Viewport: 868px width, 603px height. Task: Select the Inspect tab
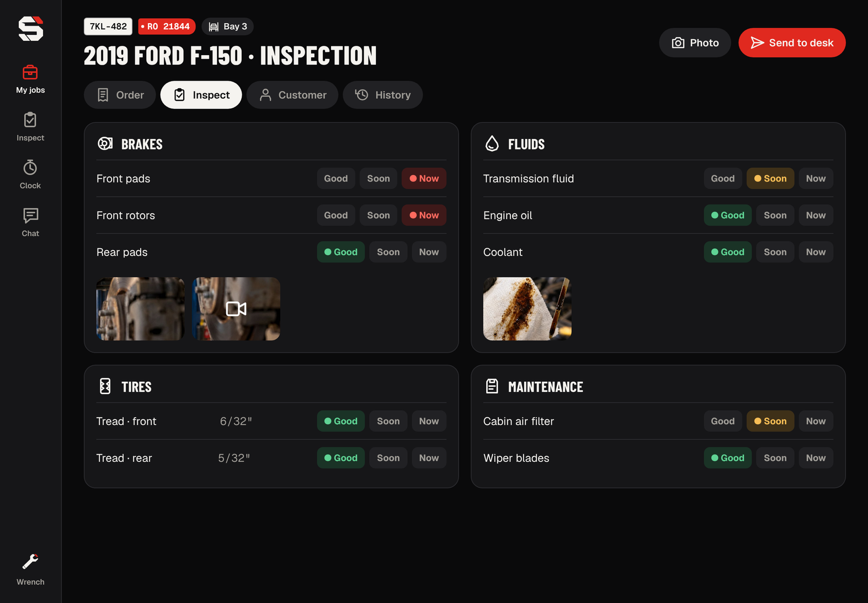click(x=201, y=95)
